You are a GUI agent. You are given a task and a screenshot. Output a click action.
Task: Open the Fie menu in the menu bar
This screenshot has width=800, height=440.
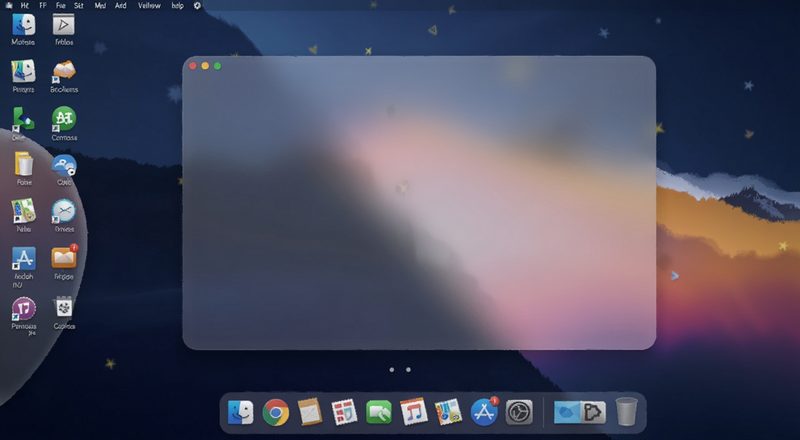[60, 6]
